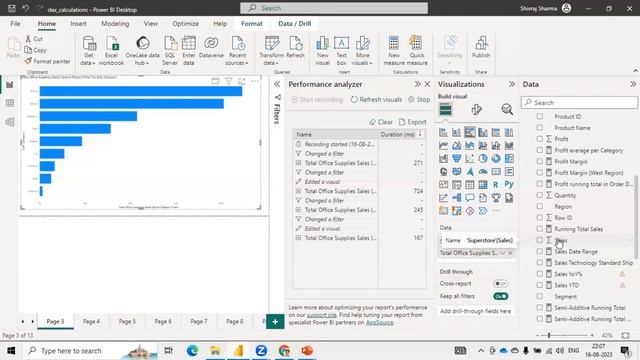The image size is (640, 360).
Task: Collapse the Visualizations pane
Action: [512, 84]
